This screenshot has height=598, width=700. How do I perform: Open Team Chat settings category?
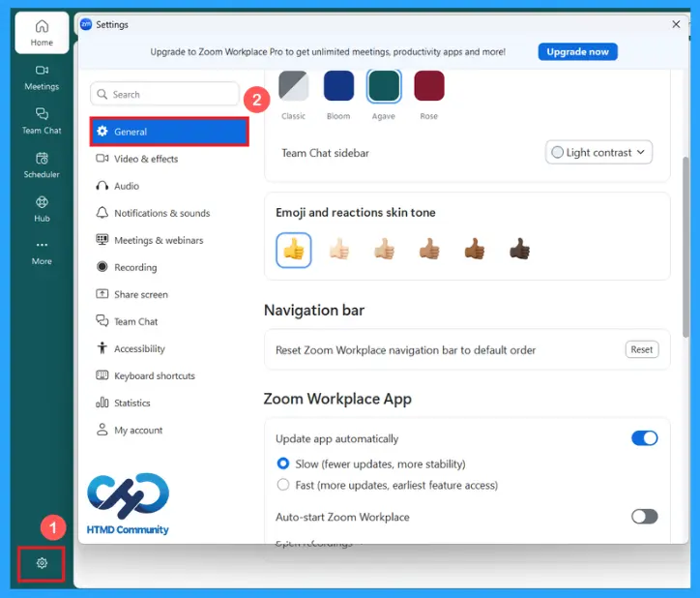(x=169, y=322)
